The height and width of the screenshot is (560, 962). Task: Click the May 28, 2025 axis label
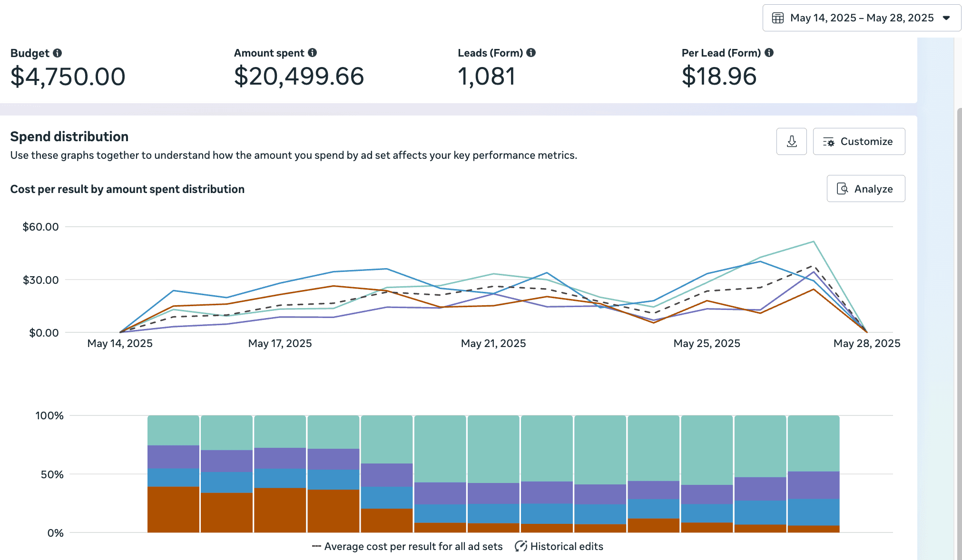click(x=867, y=343)
